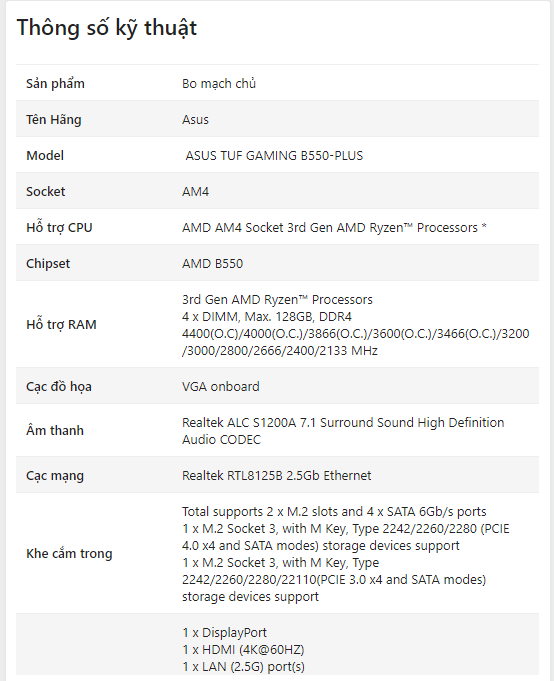The height and width of the screenshot is (681, 554).
Task: Select the Âm thanh row label
Action: tap(55, 430)
